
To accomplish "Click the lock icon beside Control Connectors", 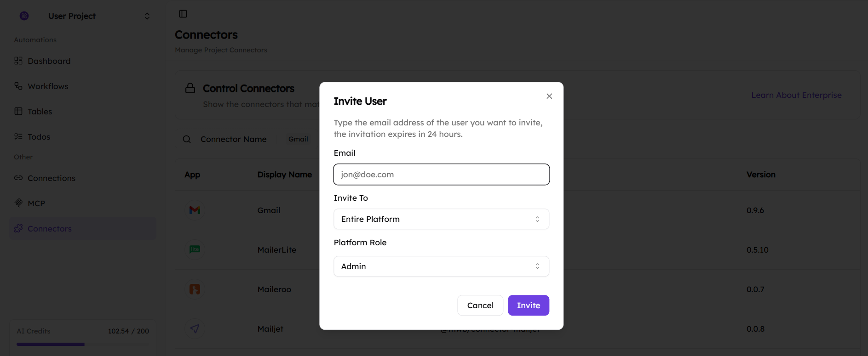I will 190,88.
